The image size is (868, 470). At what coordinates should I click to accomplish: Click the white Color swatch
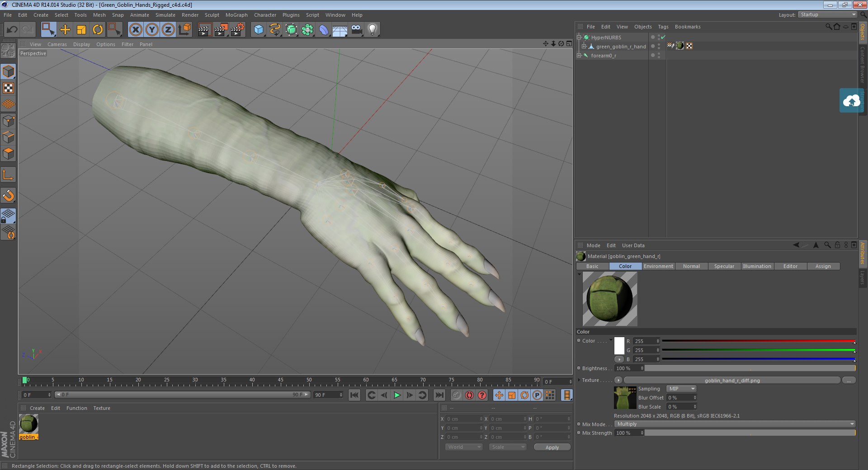(x=619, y=346)
